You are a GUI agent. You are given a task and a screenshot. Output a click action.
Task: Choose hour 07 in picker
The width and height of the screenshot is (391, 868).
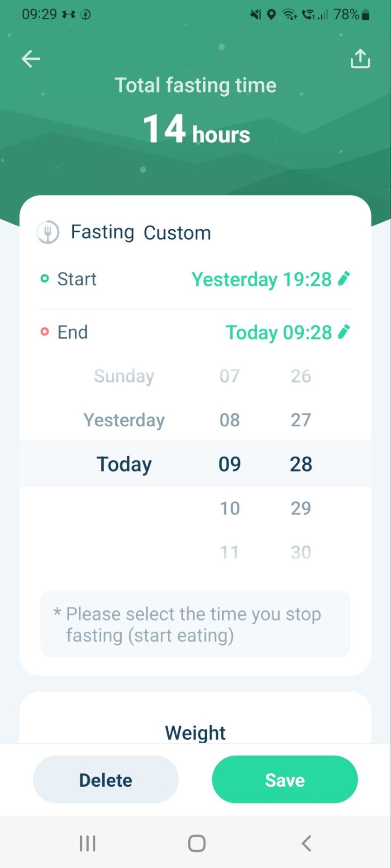pyautogui.click(x=229, y=376)
